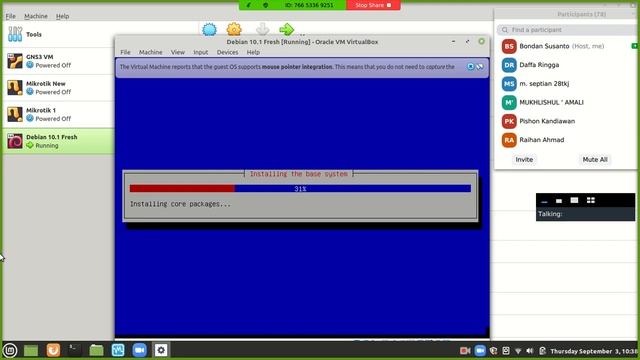
Task: Open Help menu in Debian VM window
Action: click(253, 52)
